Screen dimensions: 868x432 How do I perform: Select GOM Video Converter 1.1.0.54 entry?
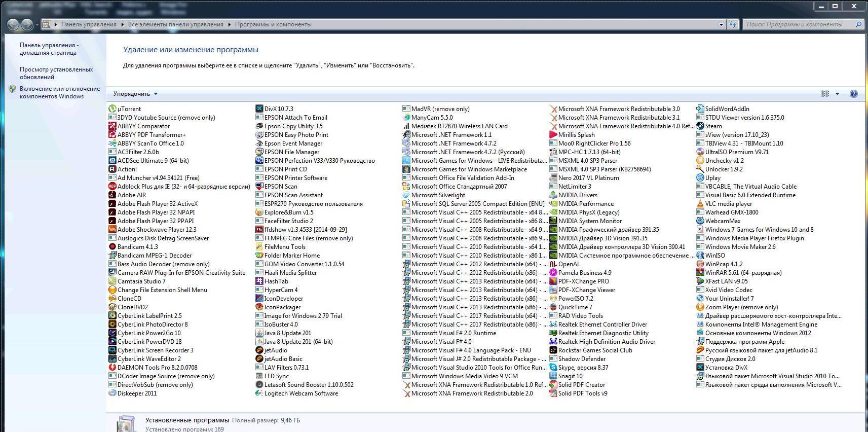coord(300,264)
